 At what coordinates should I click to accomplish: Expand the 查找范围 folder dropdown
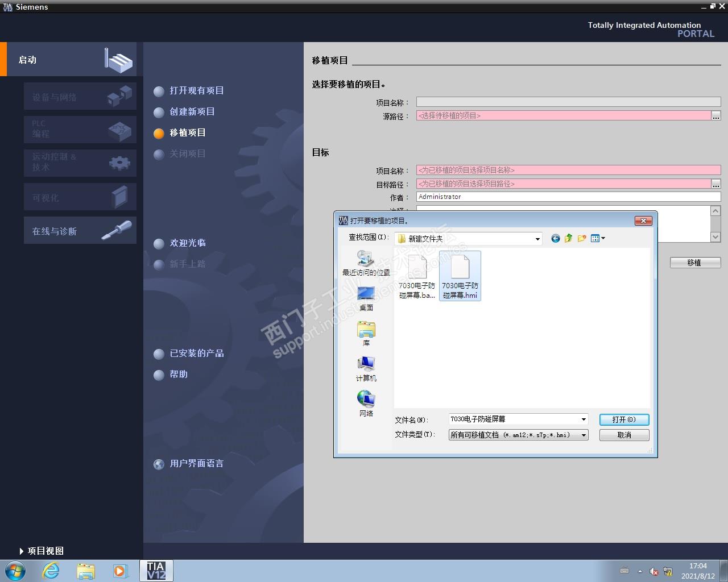coord(537,239)
